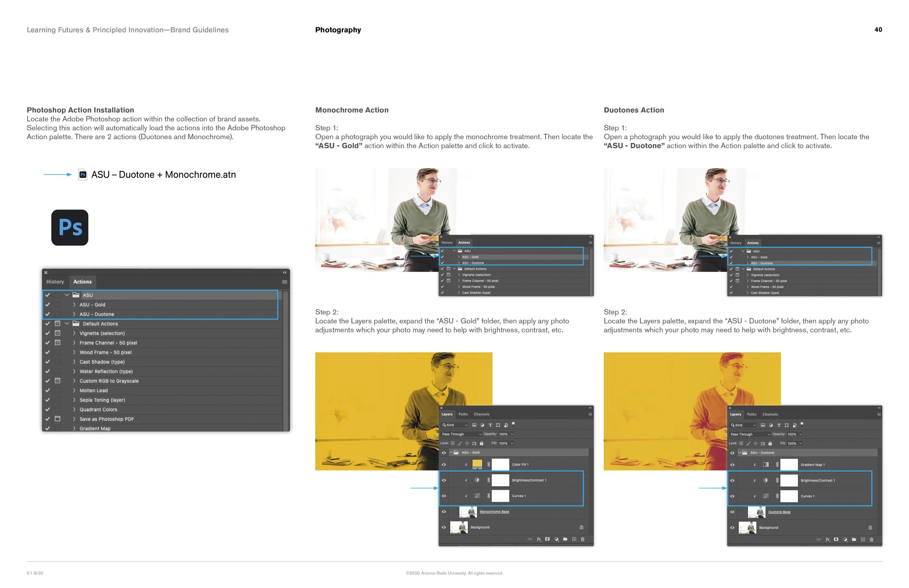The image size is (909, 588).
Task: Hide the Color Fill 1 layer
Action: pyautogui.click(x=444, y=465)
